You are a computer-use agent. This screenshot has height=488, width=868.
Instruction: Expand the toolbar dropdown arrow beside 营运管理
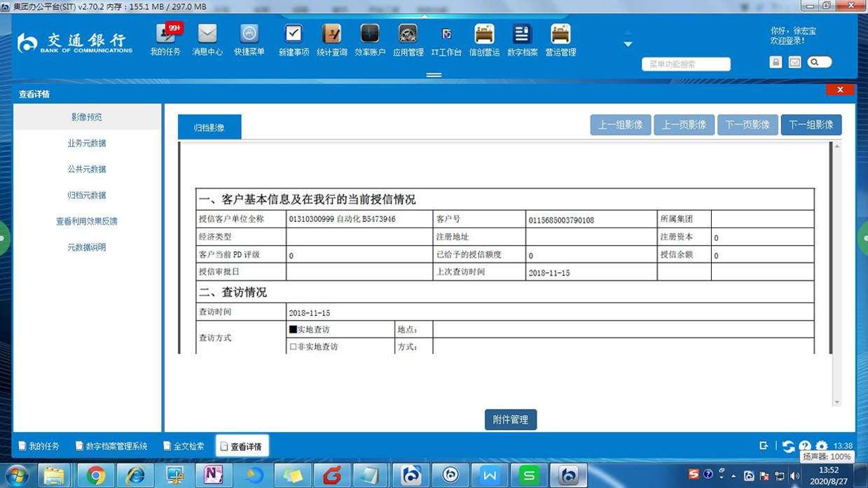click(x=628, y=44)
